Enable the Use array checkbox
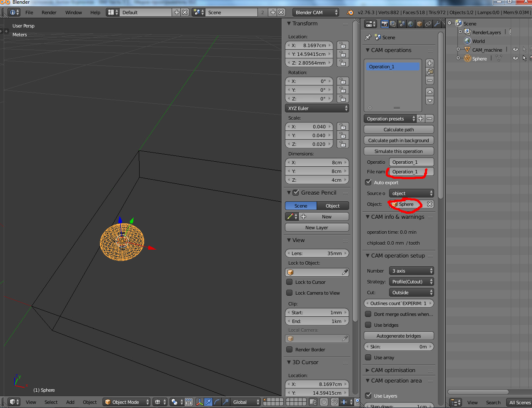Screen dimensions: 532x408 pyautogui.click(x=368, y=358)
